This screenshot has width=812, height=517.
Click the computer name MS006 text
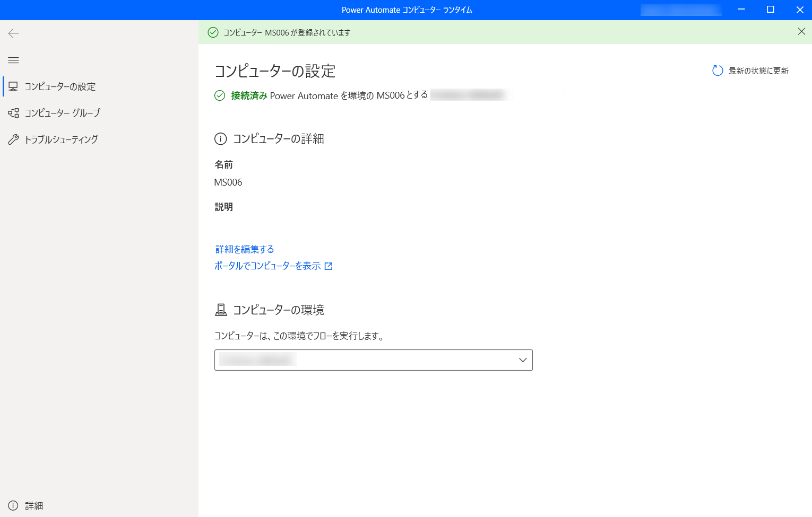point(228,182)
